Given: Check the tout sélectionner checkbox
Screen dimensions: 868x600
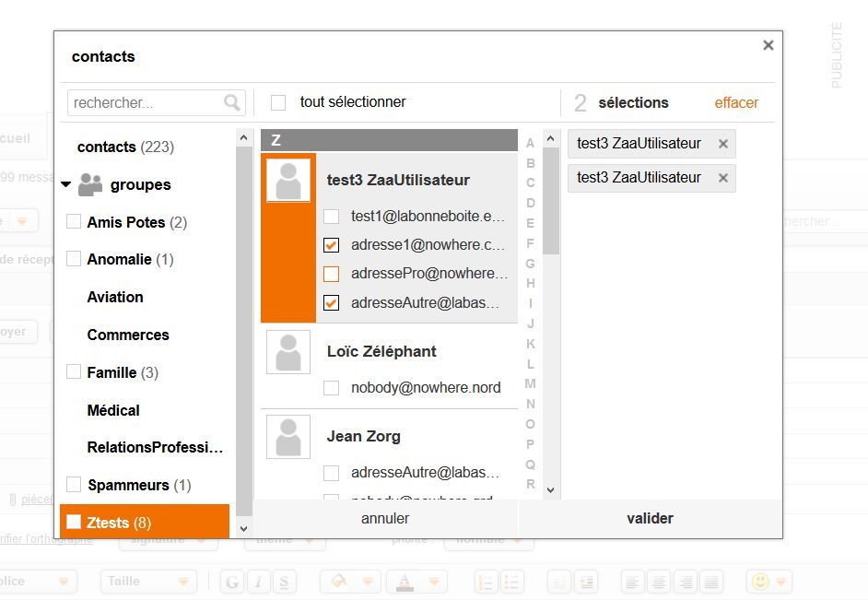Looking at the screenshot, I should (x=278, y=102).
